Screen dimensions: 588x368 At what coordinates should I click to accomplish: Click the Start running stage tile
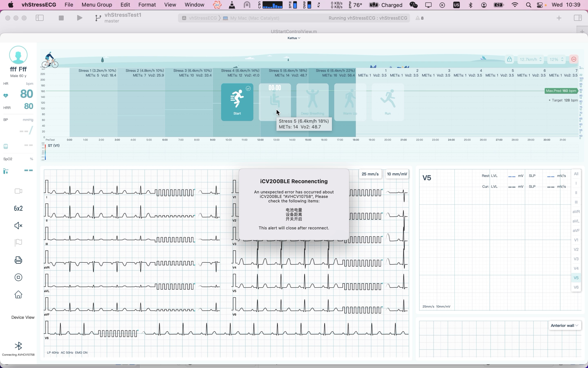[x=237, y=102]
